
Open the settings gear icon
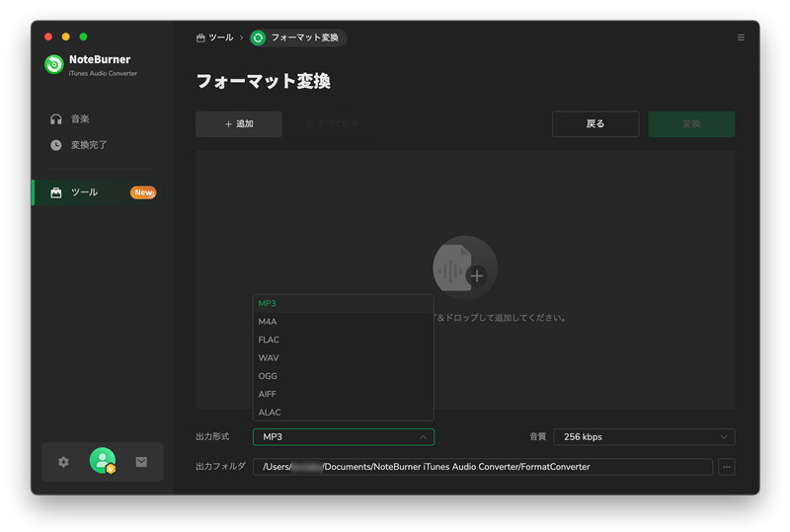click(x=63, y=462)
